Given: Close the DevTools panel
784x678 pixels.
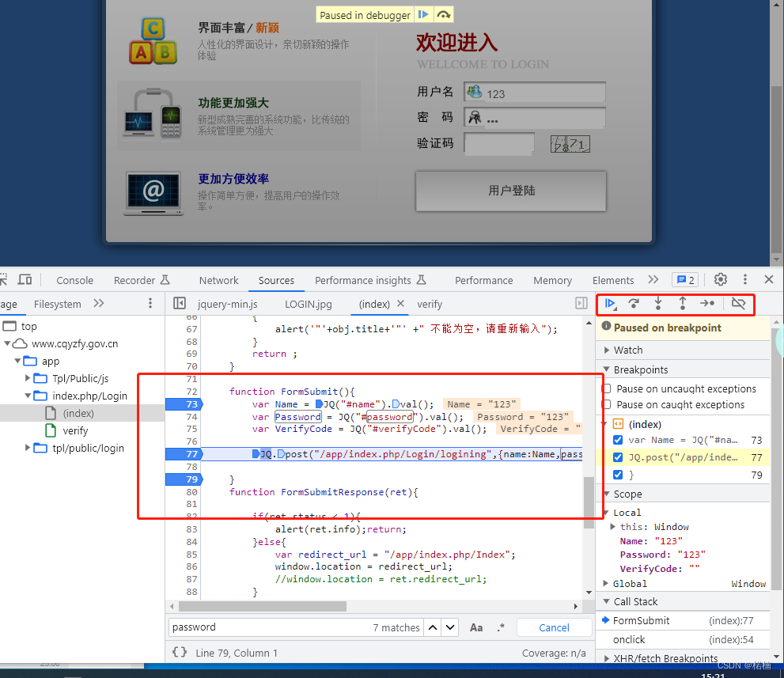Looking at the screenshot, I should 769,279.
